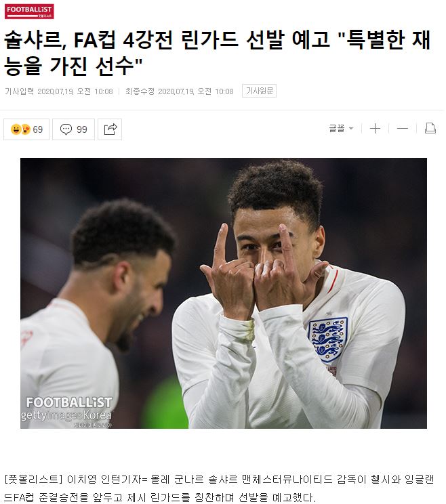Click the article body text starting 풋볼리스트
The height and width of the screenshot is (504, 446).
pyautogui.click(x=220, y=488)
